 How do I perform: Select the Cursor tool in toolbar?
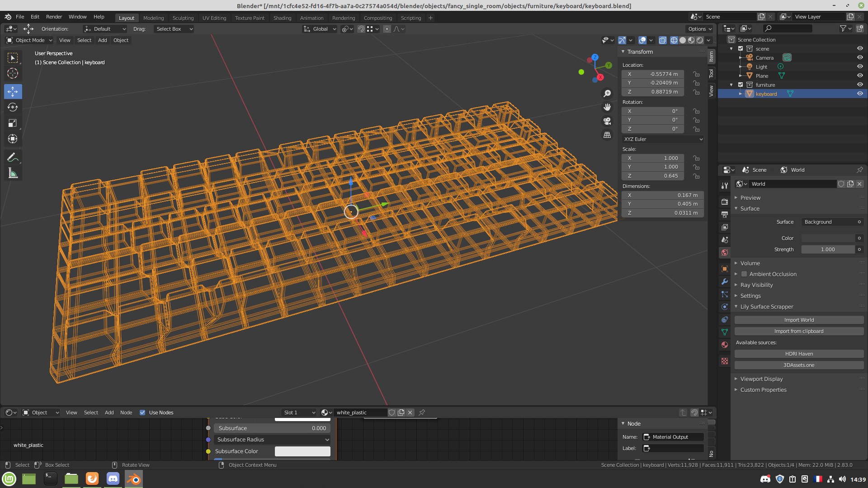(x=13, y=73)
